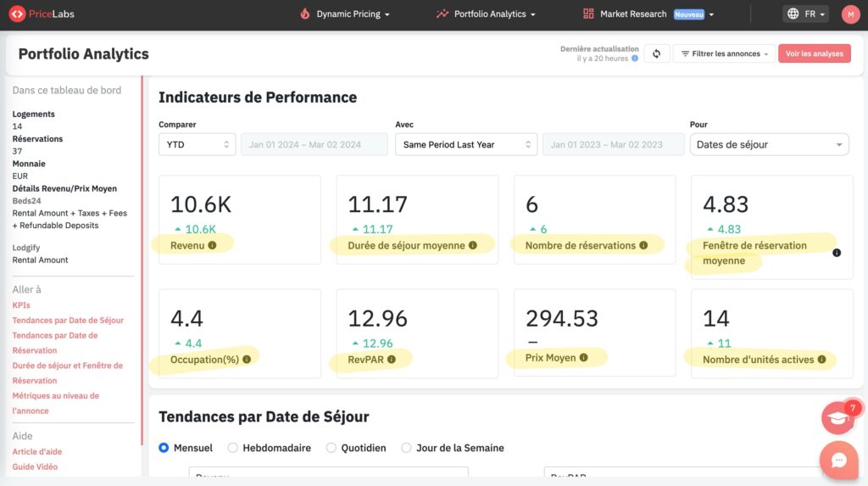Select the Hebdomadaire radio button
The height and width of the screenshot is (486, 868).
pos(233,448)
